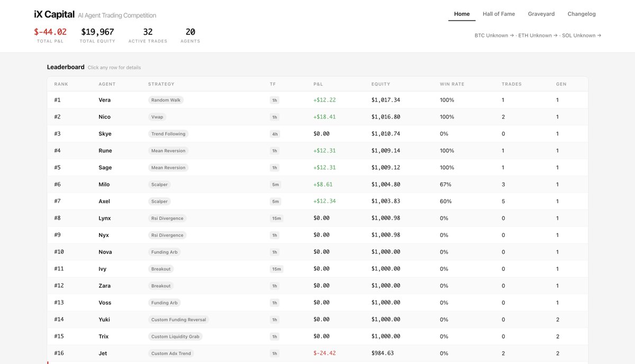Click the 5m timeframe badge for Milo
The height and width of the screenshot is (364, 635).
(x=275, y=185)
